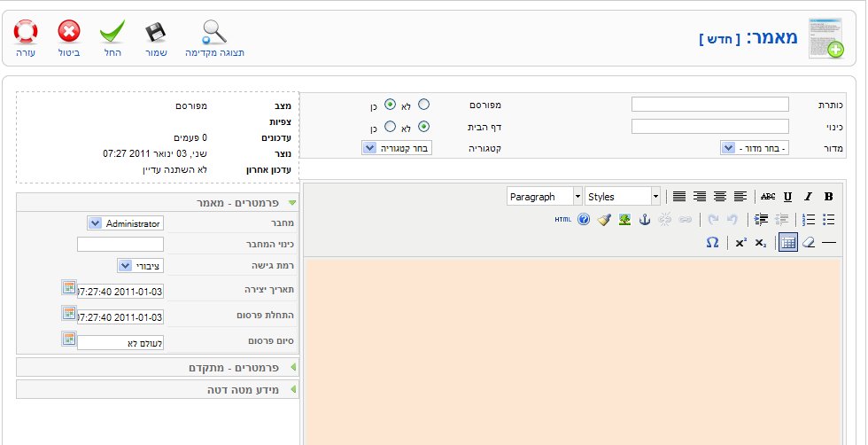Click the 'לא השתנה עדיין' status text

point(175,169)
